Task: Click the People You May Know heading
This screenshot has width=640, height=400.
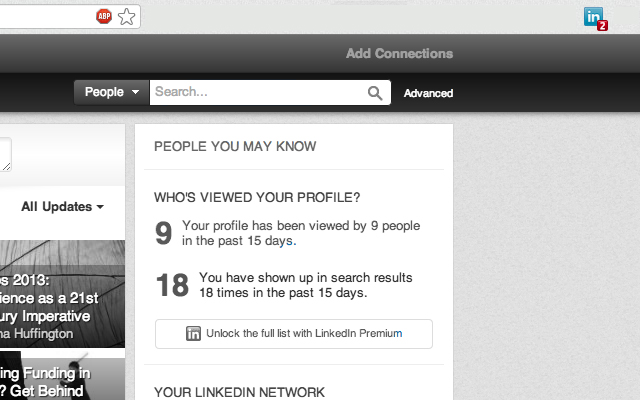Action: [235, 147]
